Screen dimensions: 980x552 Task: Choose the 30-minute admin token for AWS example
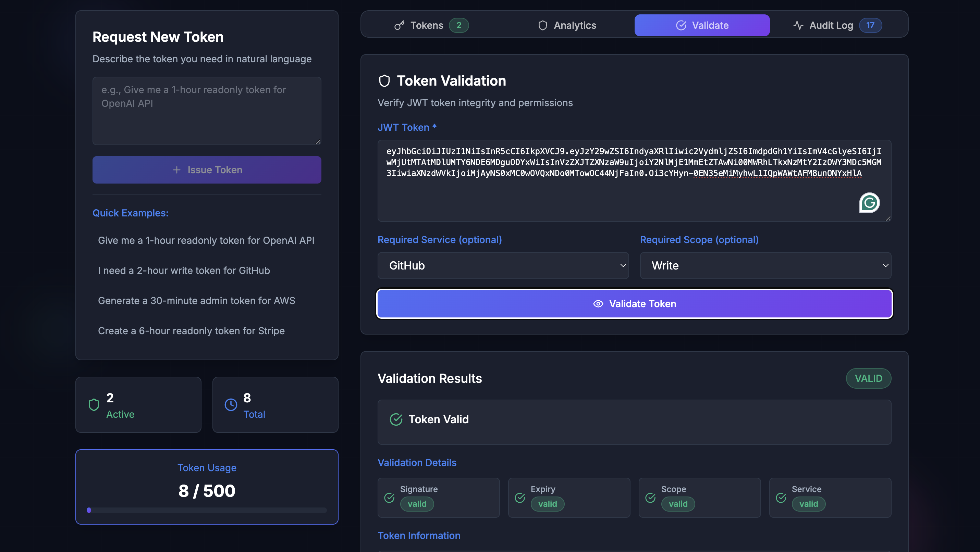(x=196, y=301)
